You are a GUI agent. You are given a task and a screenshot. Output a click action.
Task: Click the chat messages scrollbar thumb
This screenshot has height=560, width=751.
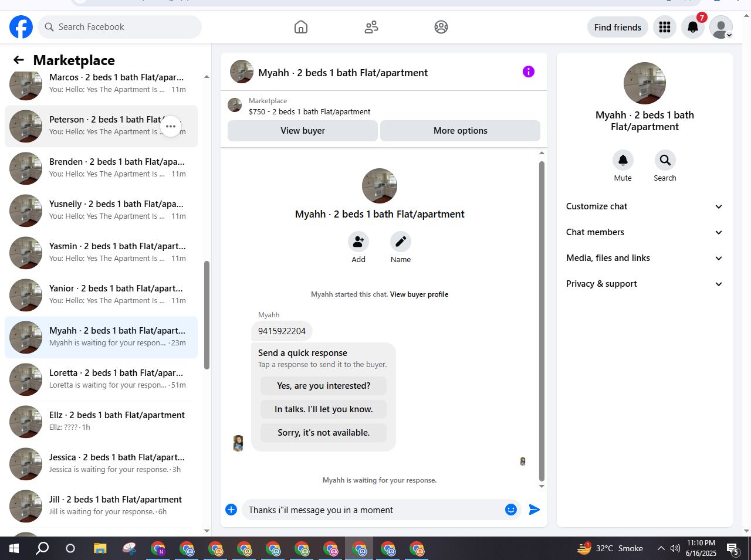click(x=542, y=321)
